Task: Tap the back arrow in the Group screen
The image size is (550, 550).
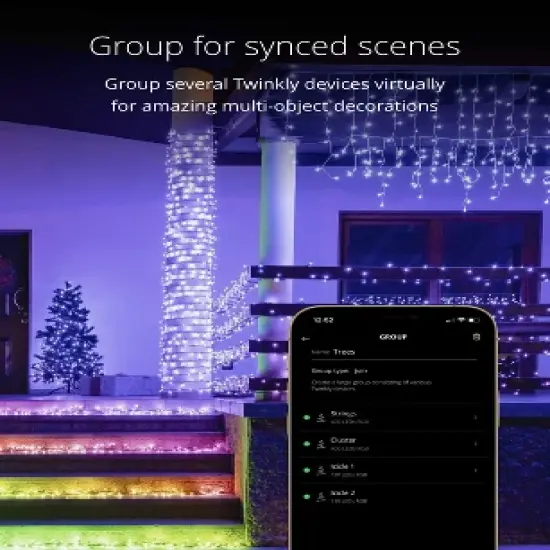Action: 306,338
